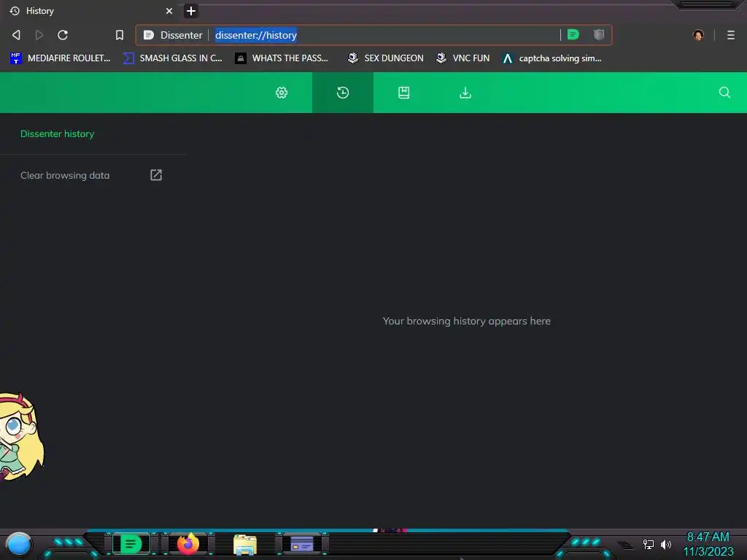Open the purple window app on the taskbar
This screenshot has height=560, width=747.
pos(301,543)
